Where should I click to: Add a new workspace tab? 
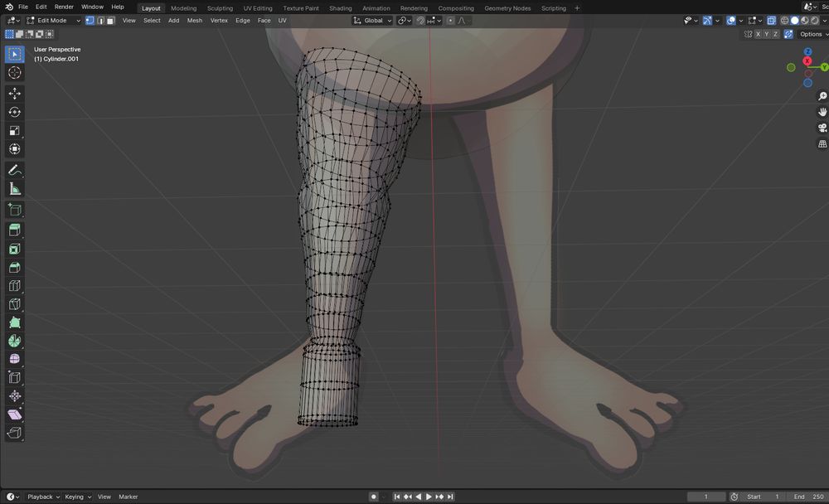click(577, 8)
